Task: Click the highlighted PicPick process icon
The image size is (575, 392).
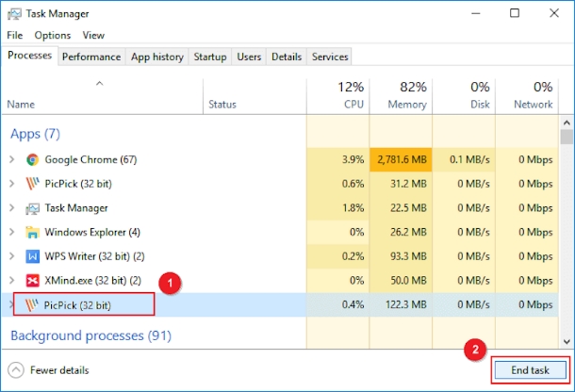Action: [x=33, y=304]
